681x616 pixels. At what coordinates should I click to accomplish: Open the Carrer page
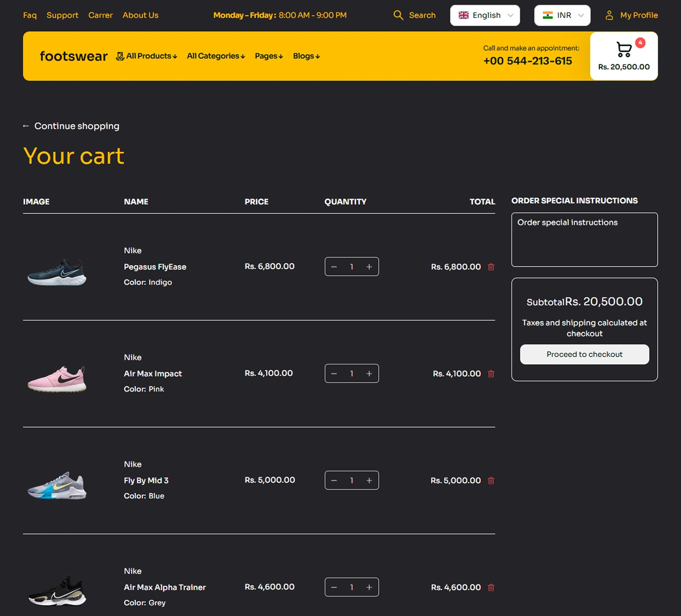click(100, 15)
